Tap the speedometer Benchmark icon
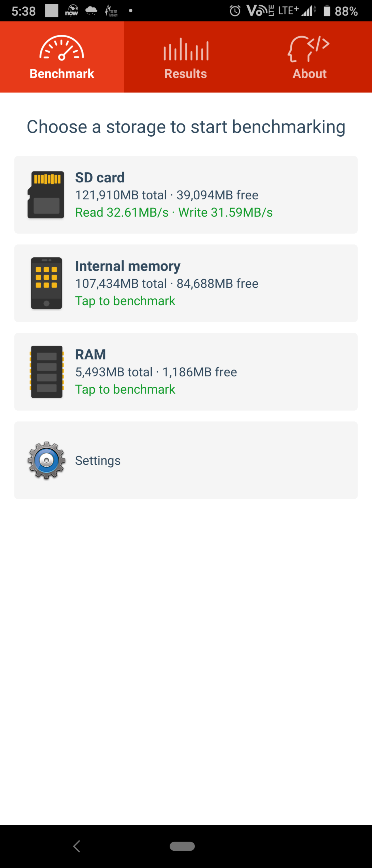Viewport: 372px width, 868px height. point(62,48)
